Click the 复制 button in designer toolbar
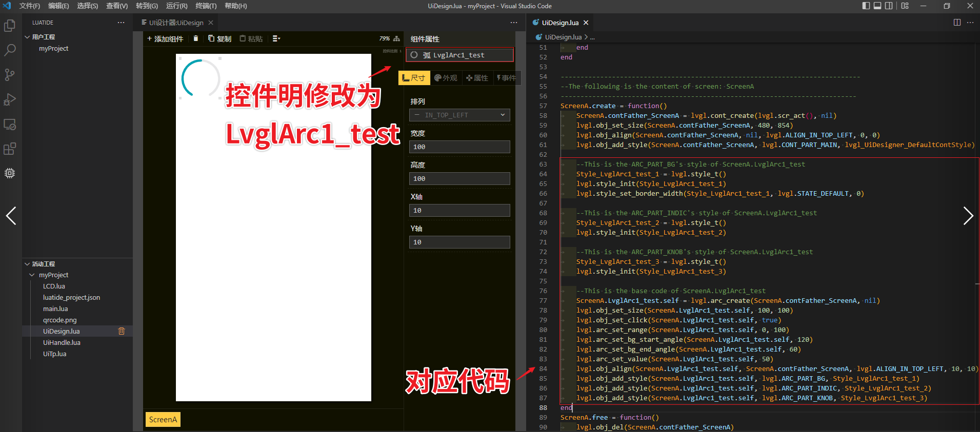The width and height of the screenshot is (980, 432). [x=219, y=39]
